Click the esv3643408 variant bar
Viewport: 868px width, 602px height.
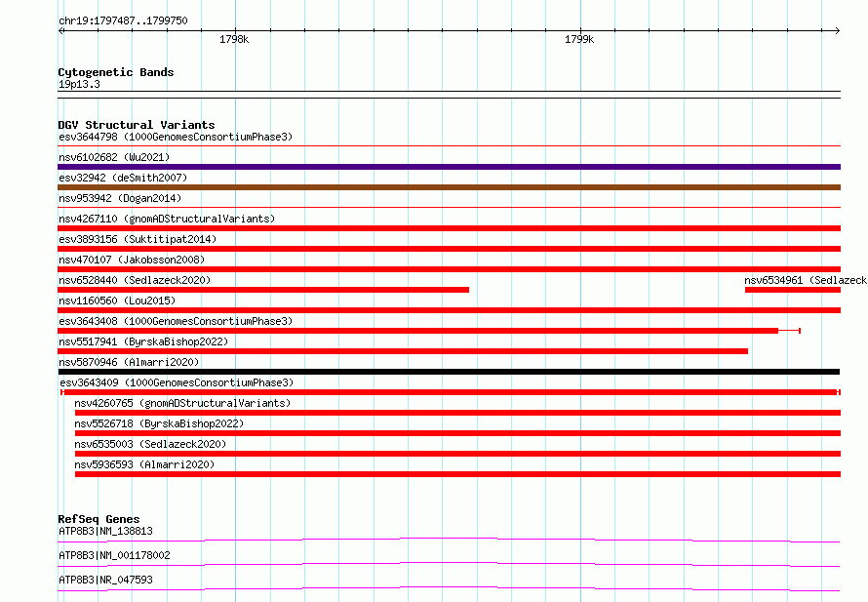(429, 331)
